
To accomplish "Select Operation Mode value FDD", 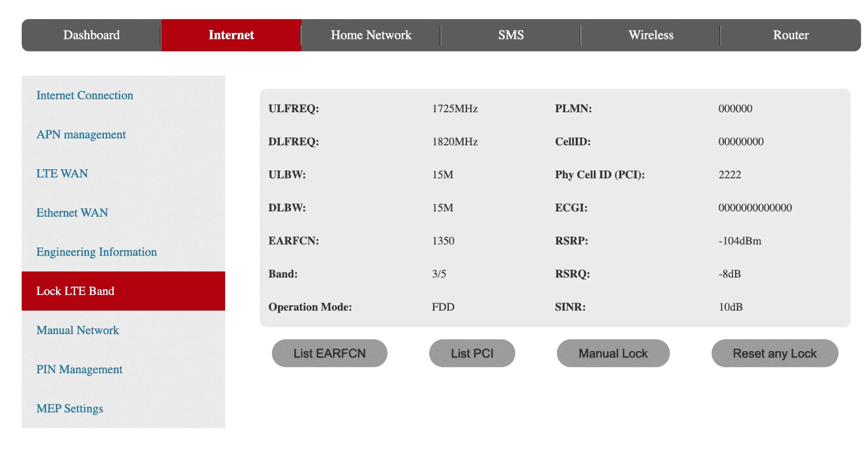I will (x=443, y=307).
